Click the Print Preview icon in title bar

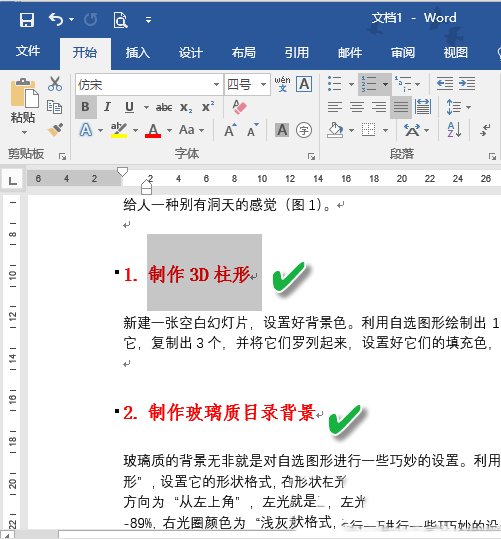120,20
